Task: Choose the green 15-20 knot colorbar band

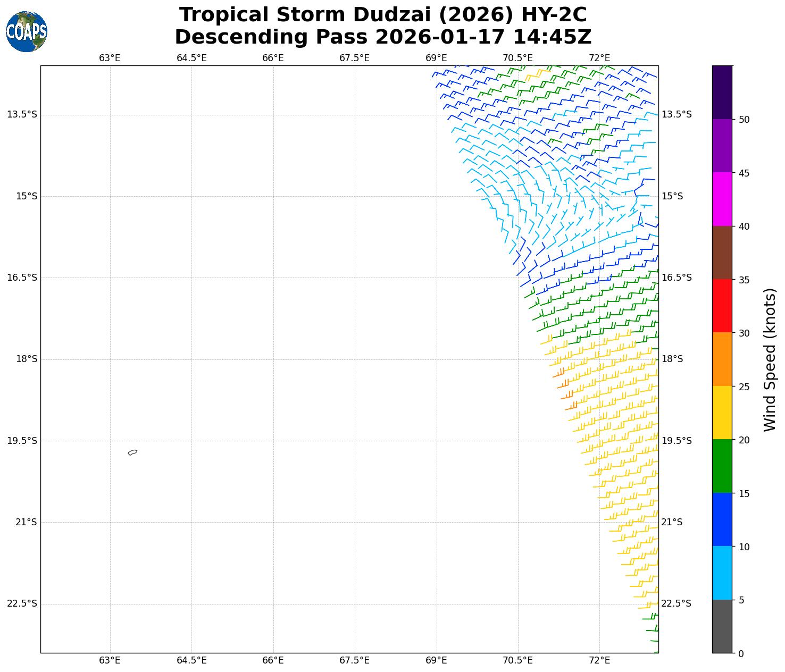Action: coord(722,466)
